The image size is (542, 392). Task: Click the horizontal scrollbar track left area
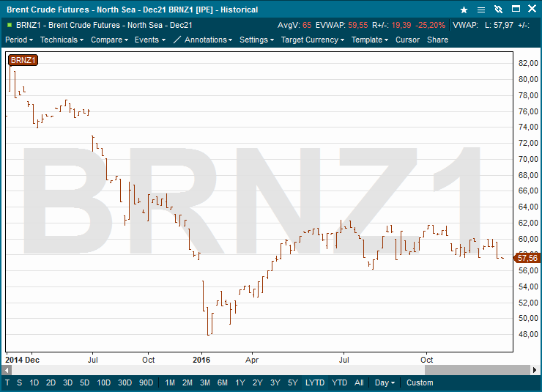coord(218,370)
